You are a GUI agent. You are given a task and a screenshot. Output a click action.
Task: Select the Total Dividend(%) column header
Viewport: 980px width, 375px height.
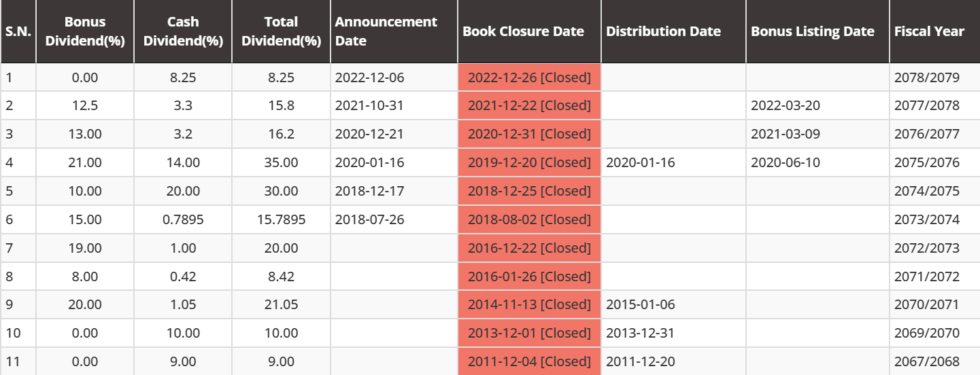(x=281, y=31)
